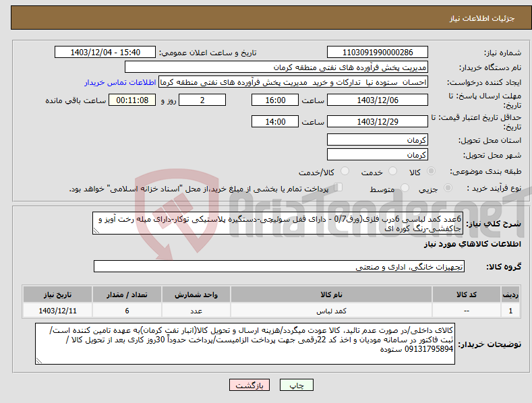Toggle the Islamic treasury payment checkbox
The height and width of the screenshot is (403, 532).
tap(338, 187)
